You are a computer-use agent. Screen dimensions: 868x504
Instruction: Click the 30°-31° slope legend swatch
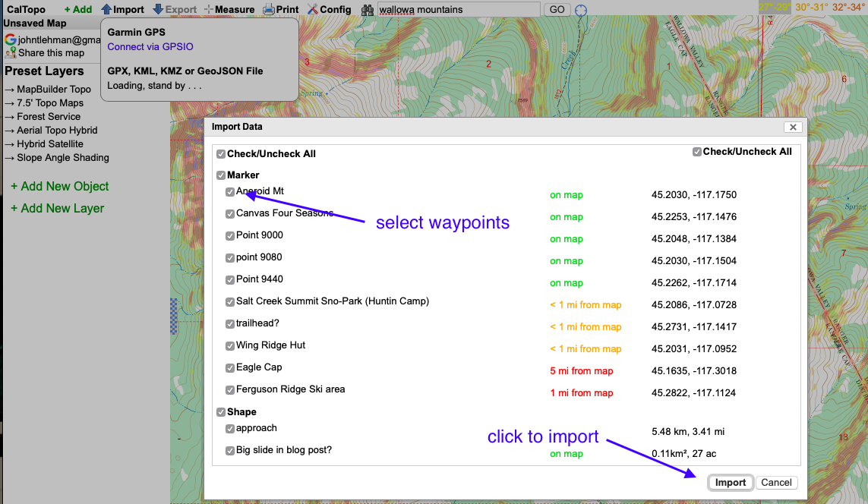(811, 7)
